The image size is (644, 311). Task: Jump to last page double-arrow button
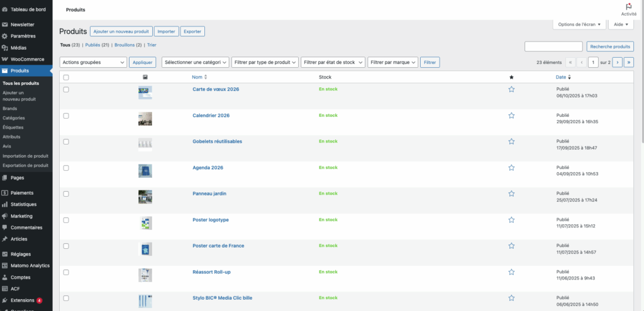[628, 62]
